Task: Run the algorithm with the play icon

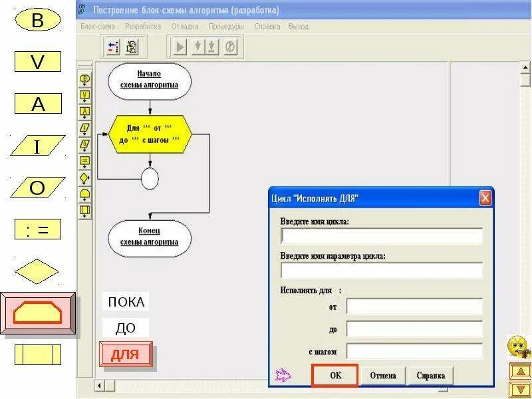Action: coord(180,47)
